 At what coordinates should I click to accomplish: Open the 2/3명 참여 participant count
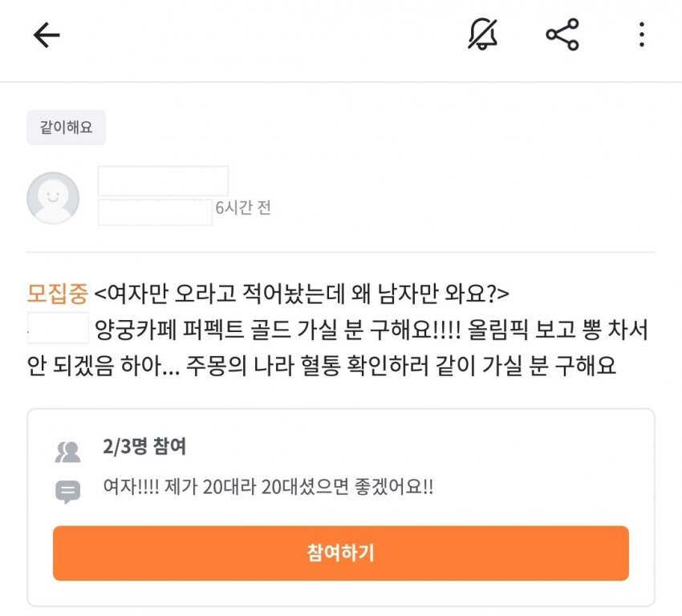point(144,447)
